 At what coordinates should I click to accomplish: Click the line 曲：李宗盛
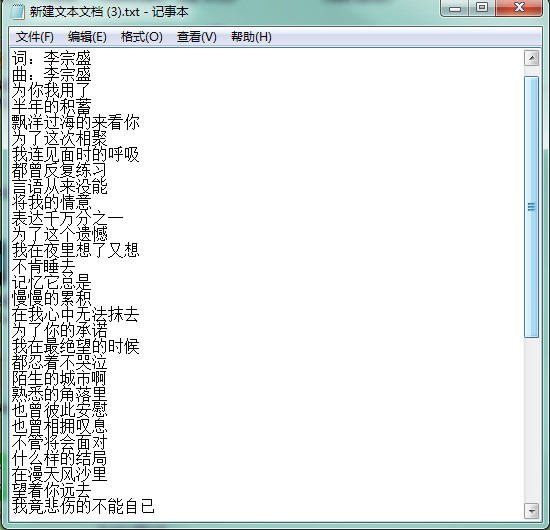click(x=52, y=74)
